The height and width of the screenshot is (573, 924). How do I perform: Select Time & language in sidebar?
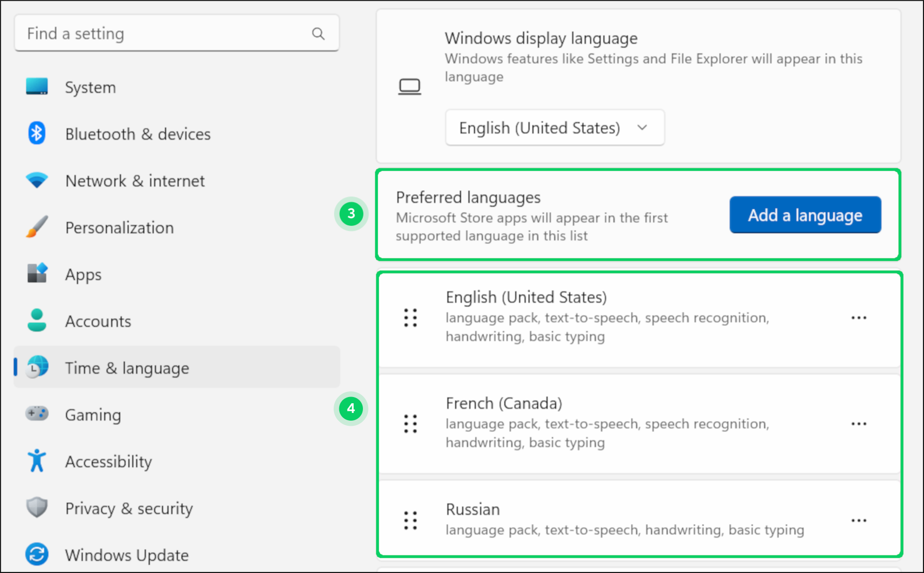coord(127,368)
